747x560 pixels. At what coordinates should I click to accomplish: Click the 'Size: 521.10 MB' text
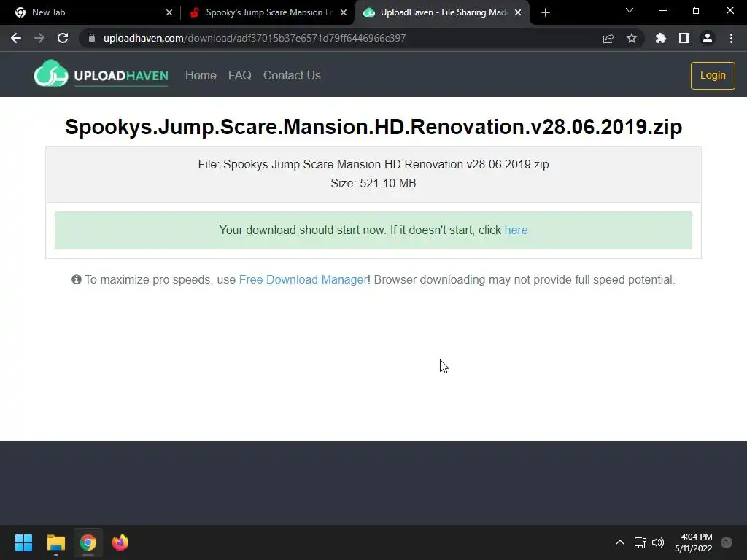(373, 183)
